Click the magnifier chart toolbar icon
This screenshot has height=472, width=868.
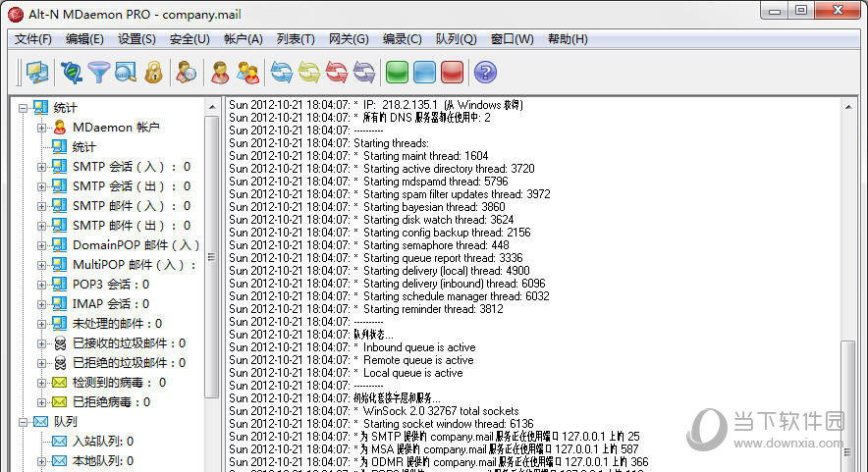coord(126,73)
